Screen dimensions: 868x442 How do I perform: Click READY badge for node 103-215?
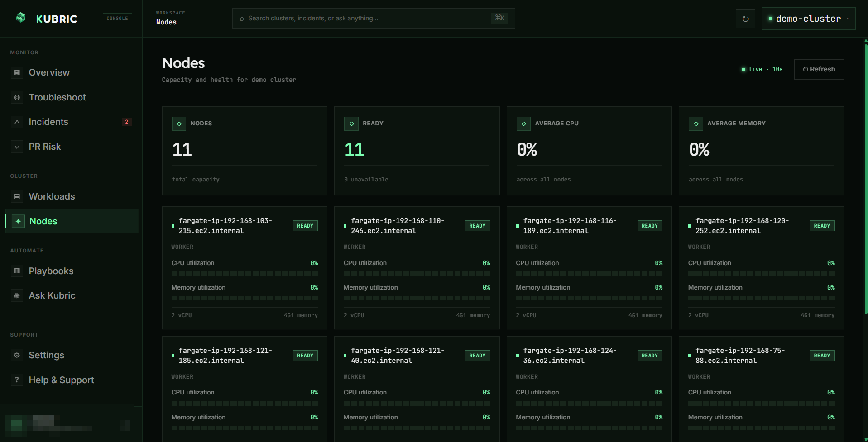pyautogui.click(x=305, y=226)
